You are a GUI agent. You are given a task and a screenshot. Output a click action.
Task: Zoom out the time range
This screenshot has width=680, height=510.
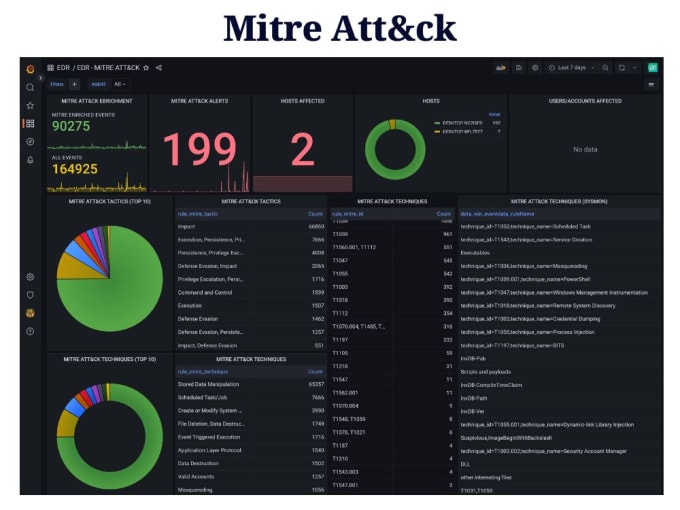pos(605,68)
